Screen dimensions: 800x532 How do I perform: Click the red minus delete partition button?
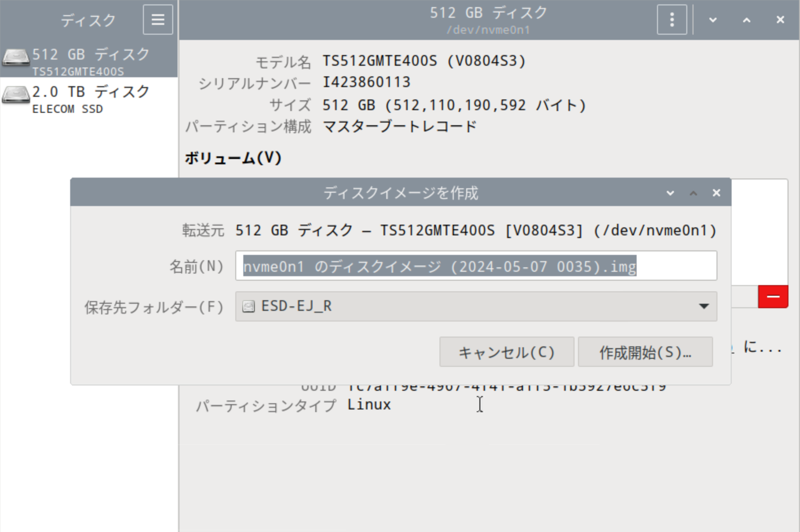[773, 297]
